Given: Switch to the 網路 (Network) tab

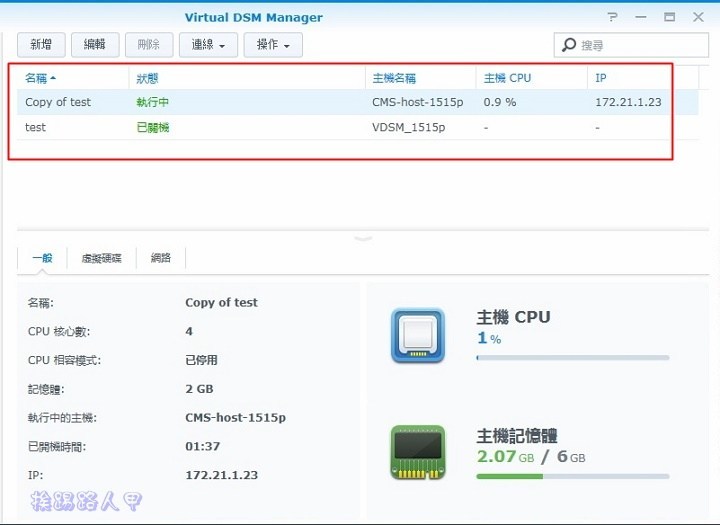Looking at the screenshot, I should pyautogui.click(x=161, y=258).
